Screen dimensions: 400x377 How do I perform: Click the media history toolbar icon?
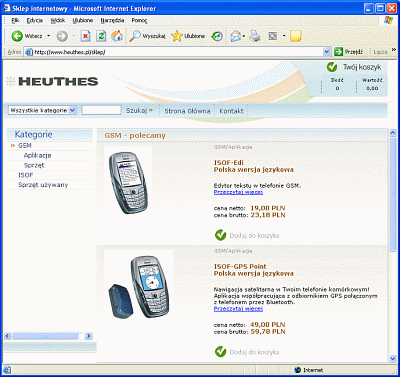tap(217, 36)
